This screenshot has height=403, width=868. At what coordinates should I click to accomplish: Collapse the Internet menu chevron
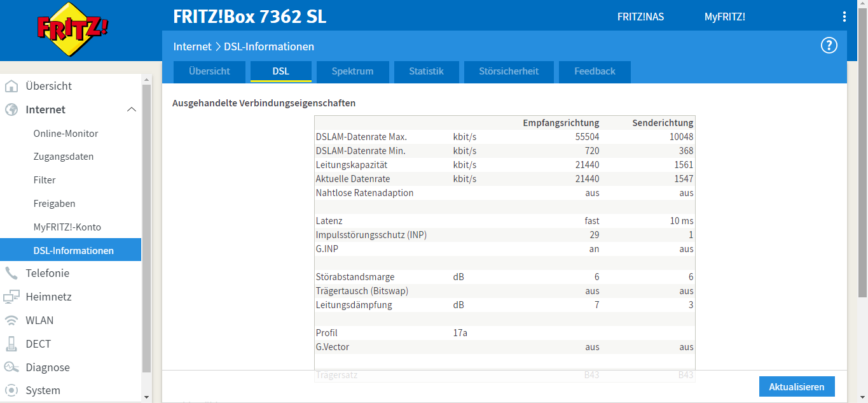132,110
